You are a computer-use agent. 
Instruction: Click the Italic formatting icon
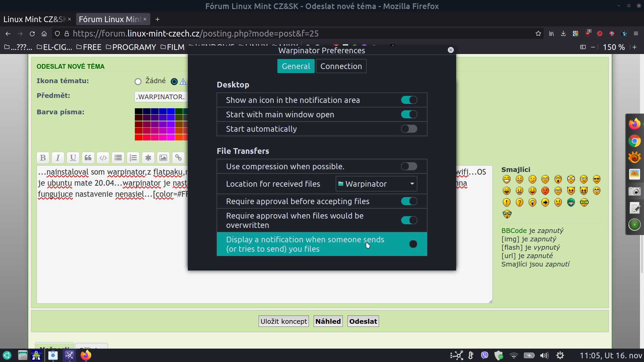coord(58,158)
